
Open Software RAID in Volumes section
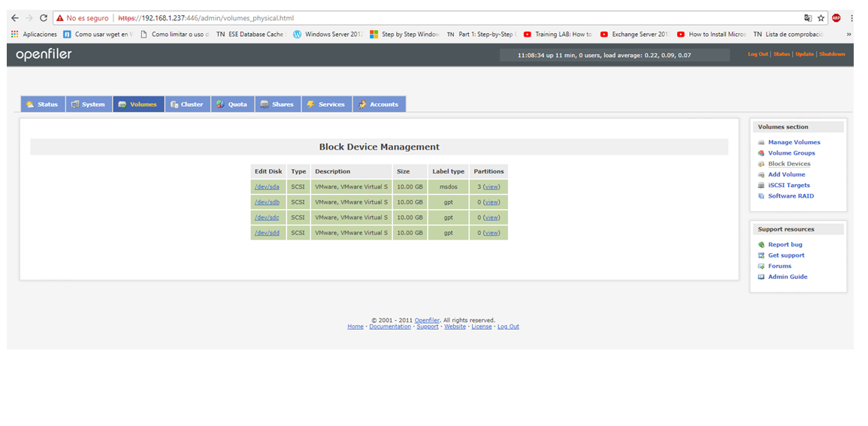[x=791, y=196]
